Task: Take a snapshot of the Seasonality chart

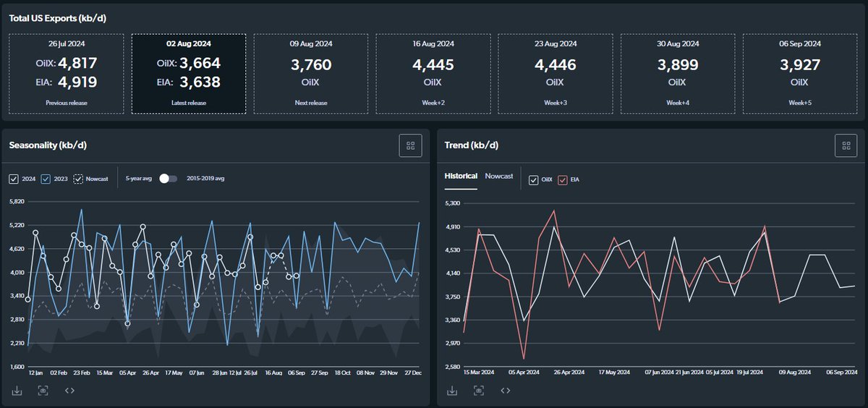Action: (43, 391)
